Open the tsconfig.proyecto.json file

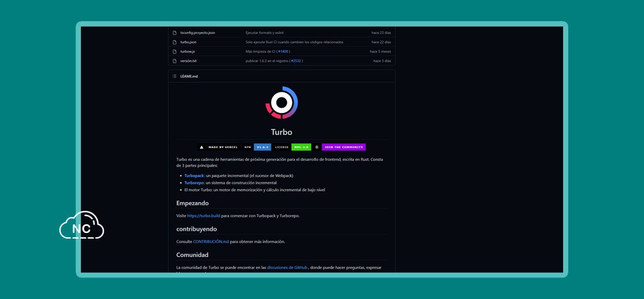click(x=197, y=32)
